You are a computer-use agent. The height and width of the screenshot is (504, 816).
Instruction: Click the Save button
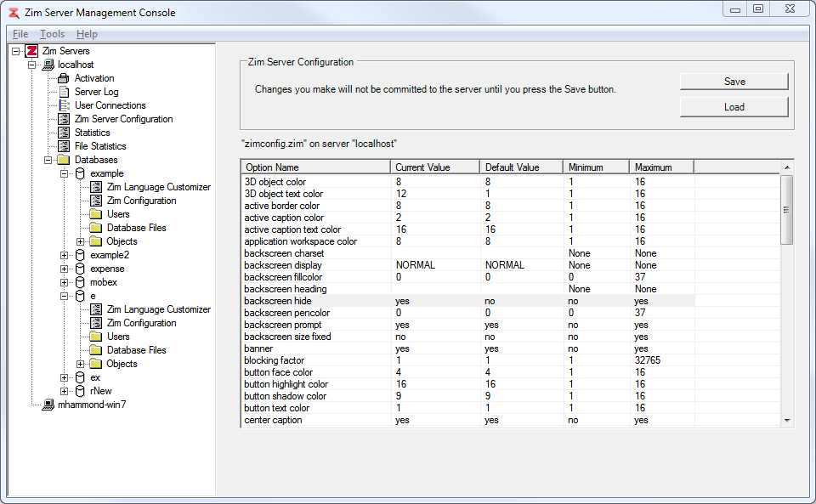tap(734, 82)
